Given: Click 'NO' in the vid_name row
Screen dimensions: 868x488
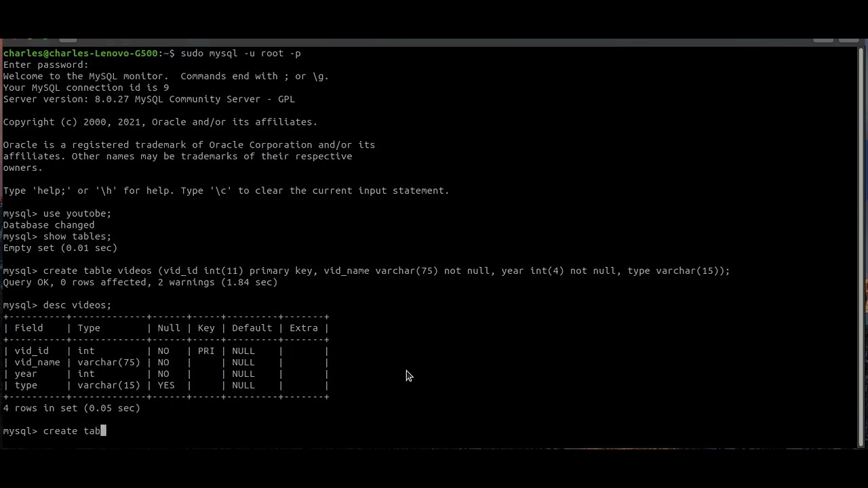Looking at the screenshot, I should 163,363.
